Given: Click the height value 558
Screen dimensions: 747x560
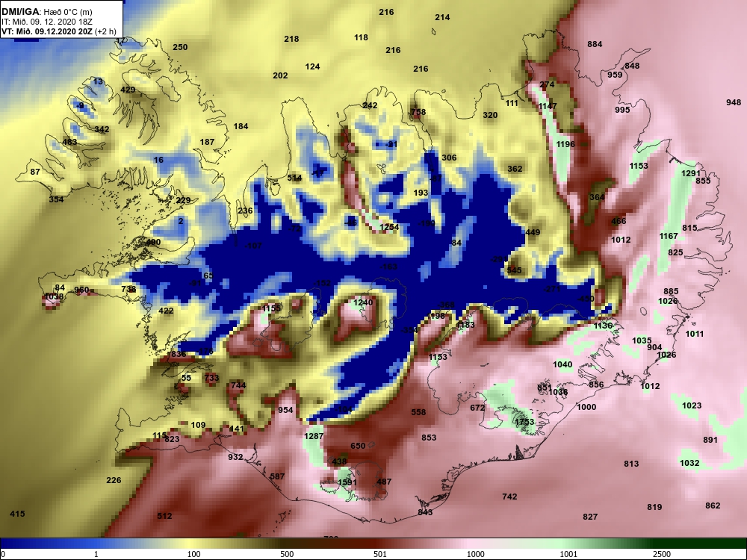Looking at the screenshot, I should pyautogui.click(x=418, y=412).
